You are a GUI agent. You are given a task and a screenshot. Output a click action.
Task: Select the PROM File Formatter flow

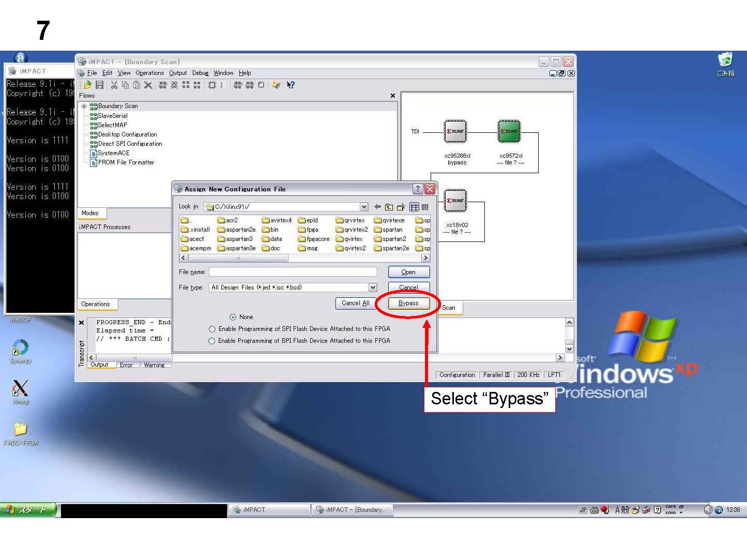tap(123, 162)
